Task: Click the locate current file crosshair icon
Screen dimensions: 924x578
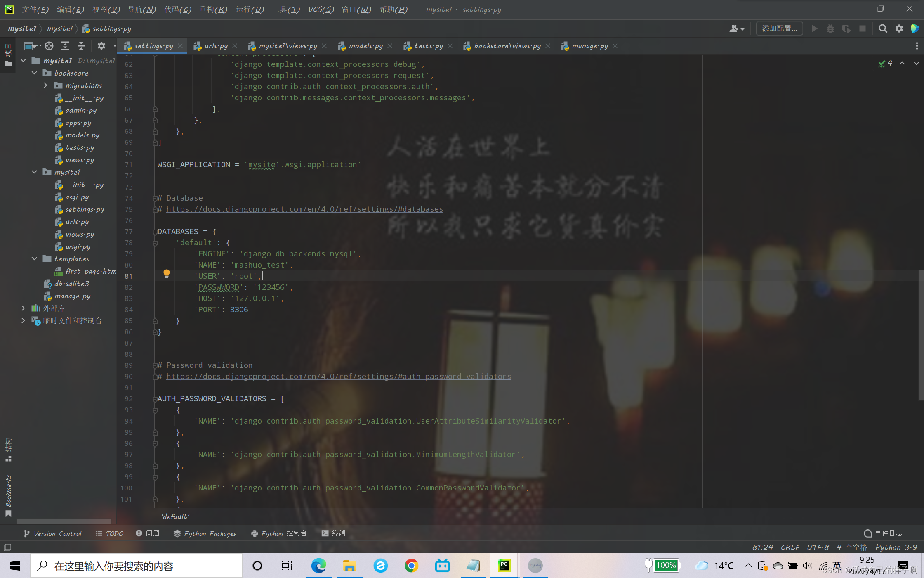Action: [49, 46]
